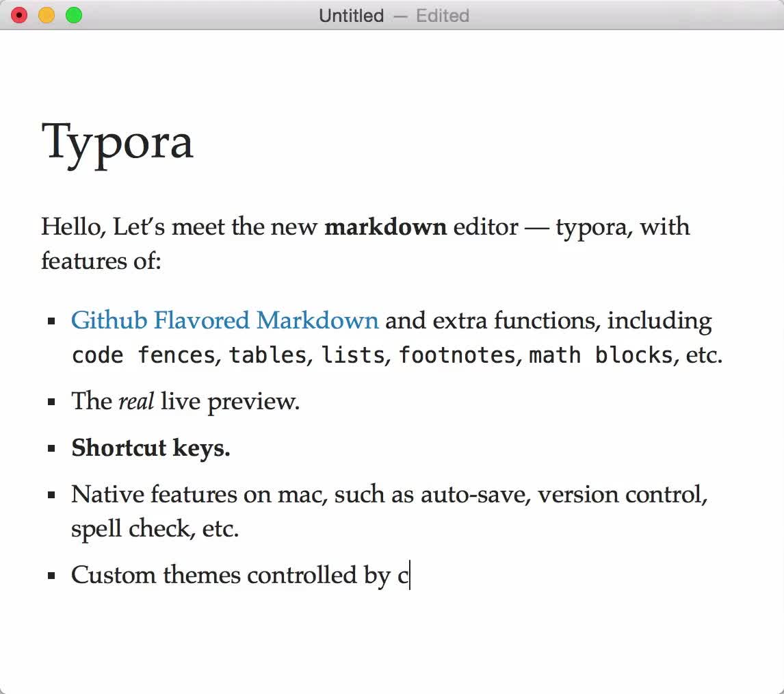Click the bold "Shortcut keys." list item
The height and width of the screenshot is (694, 784).
[151, 448]
